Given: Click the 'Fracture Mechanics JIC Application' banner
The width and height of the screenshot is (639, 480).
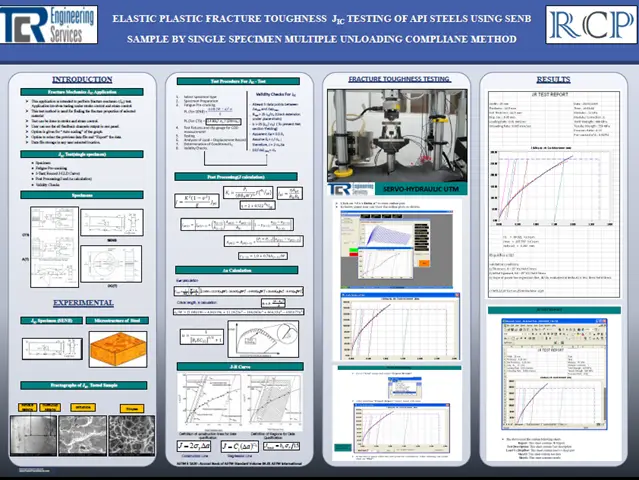Looking at the screenshot, I should (82, 92).
